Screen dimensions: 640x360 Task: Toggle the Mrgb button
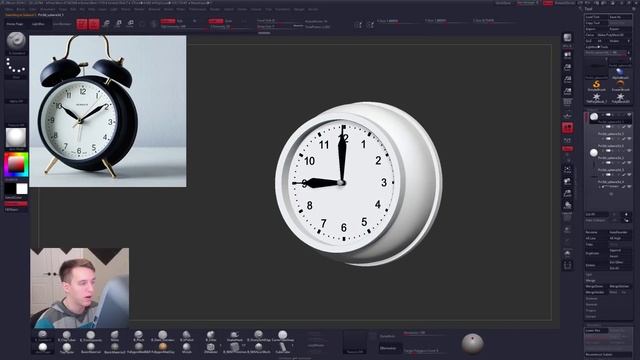168,21
